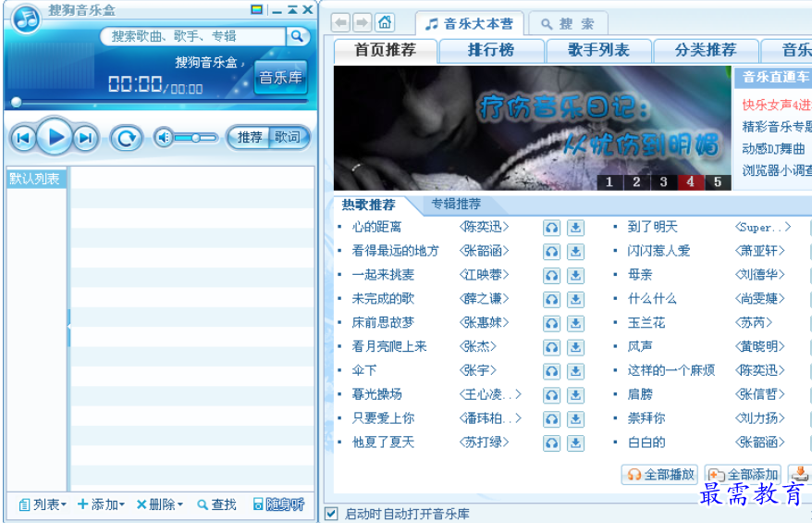Click the 全部播放 play all button

point(659,474)
